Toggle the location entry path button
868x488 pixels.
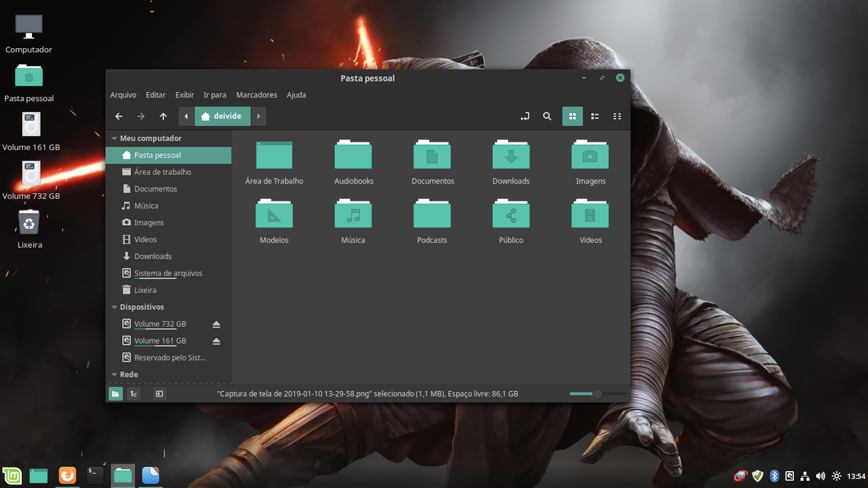pyautogui.click(x=525, y=117)
